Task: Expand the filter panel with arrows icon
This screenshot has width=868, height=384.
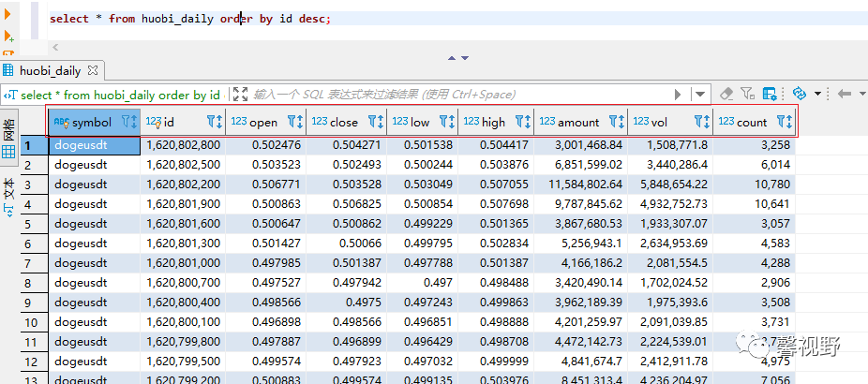Action: coord(240,94)
